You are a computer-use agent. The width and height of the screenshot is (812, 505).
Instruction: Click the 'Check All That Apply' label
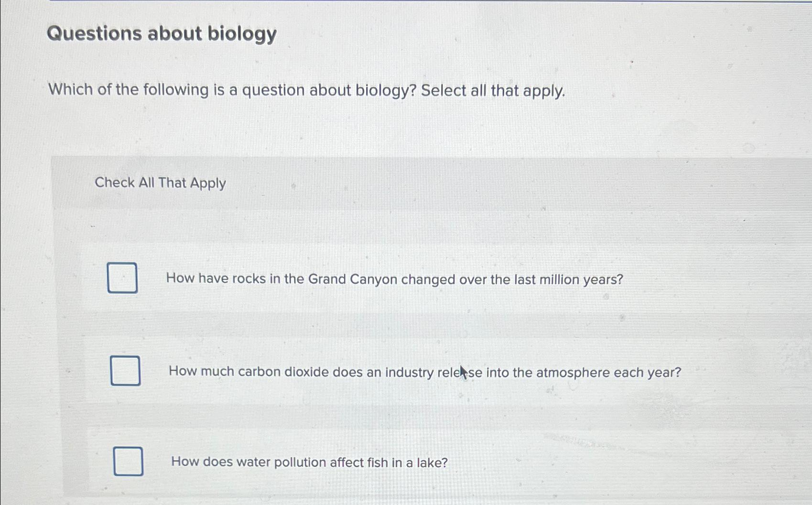[x=161, y=183]
